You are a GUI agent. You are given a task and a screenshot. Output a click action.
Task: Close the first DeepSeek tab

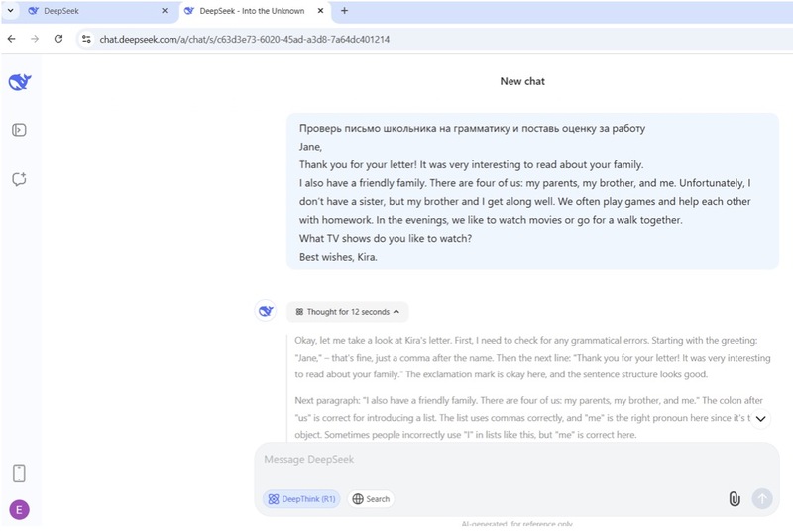click(165, 11)
